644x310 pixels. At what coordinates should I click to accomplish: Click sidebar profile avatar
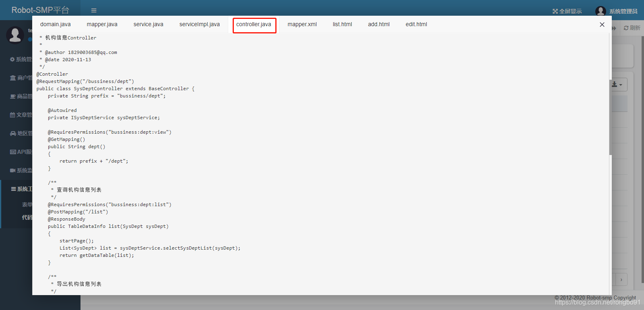click(x=15, y=35)
